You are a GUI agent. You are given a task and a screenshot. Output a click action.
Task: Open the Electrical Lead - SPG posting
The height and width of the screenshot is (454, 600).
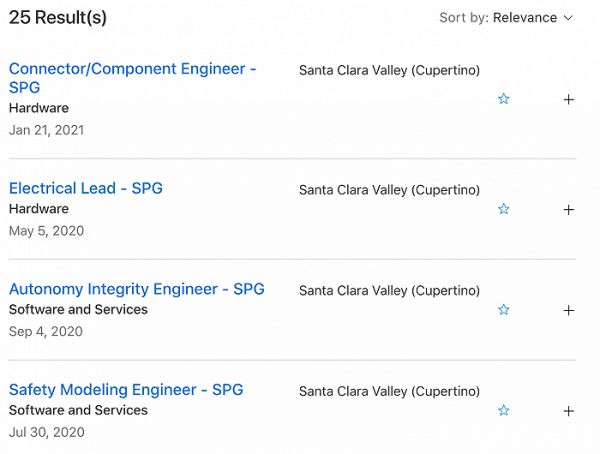[x=86, y=188]
